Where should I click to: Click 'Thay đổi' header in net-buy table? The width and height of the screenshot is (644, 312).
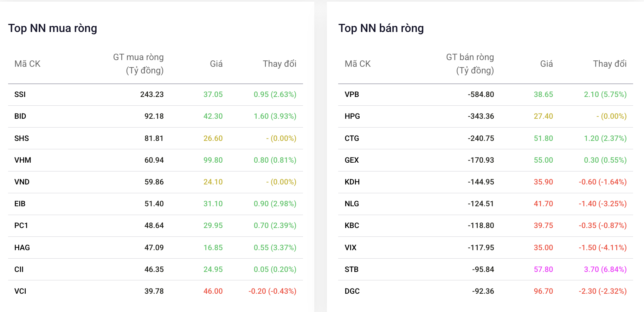tap(280, 64)
